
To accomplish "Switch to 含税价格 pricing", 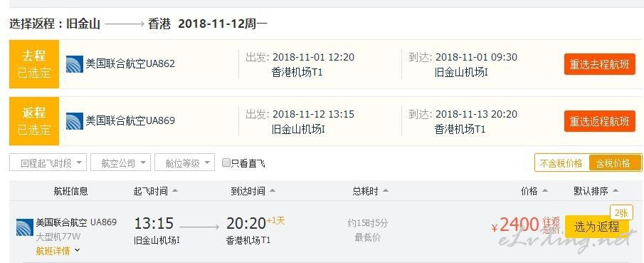I will [615, 163].
